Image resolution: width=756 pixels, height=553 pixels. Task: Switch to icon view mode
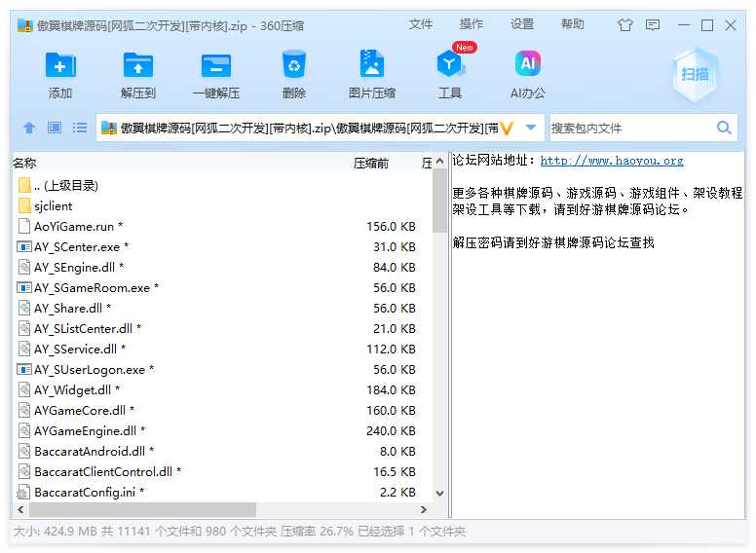tap(55, 128)
